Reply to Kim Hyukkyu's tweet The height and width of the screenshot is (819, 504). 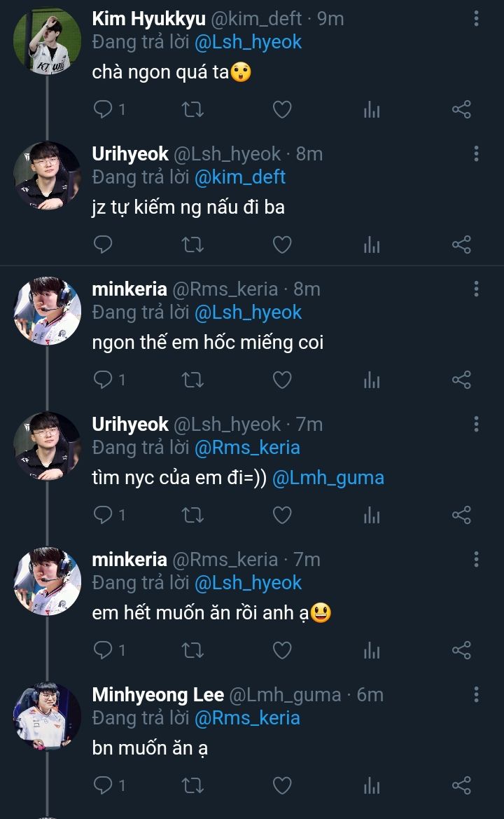click(x=104, y=109)
